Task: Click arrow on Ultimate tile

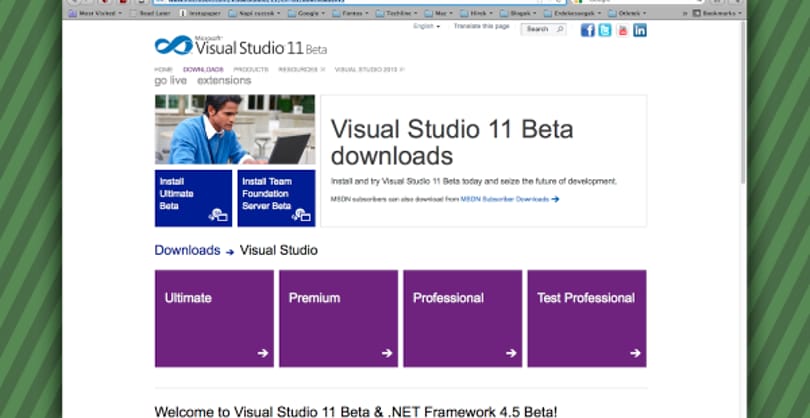Action: 263,353
